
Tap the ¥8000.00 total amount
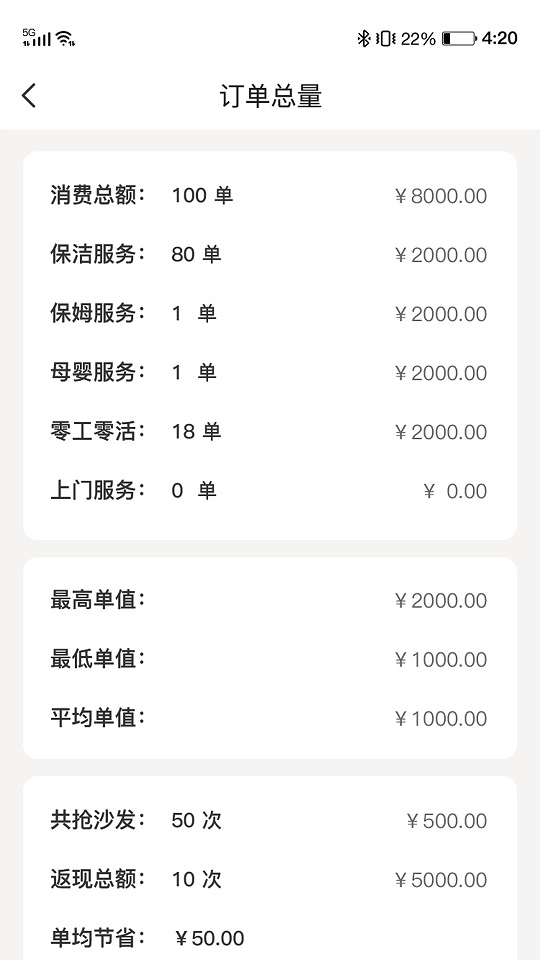point(441,197)
